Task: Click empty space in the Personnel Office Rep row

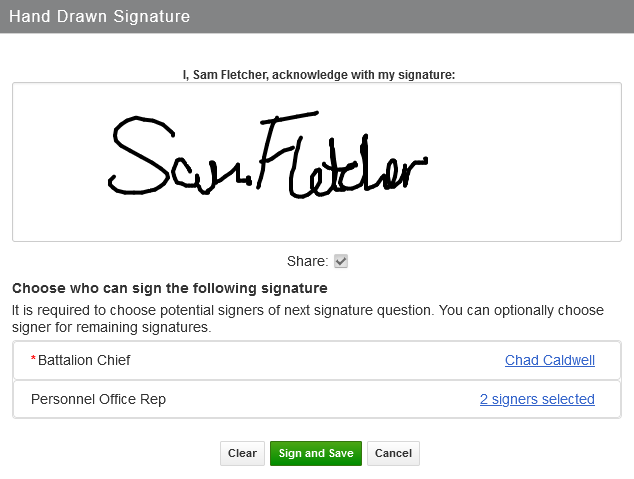Action: tap(320, 399)
